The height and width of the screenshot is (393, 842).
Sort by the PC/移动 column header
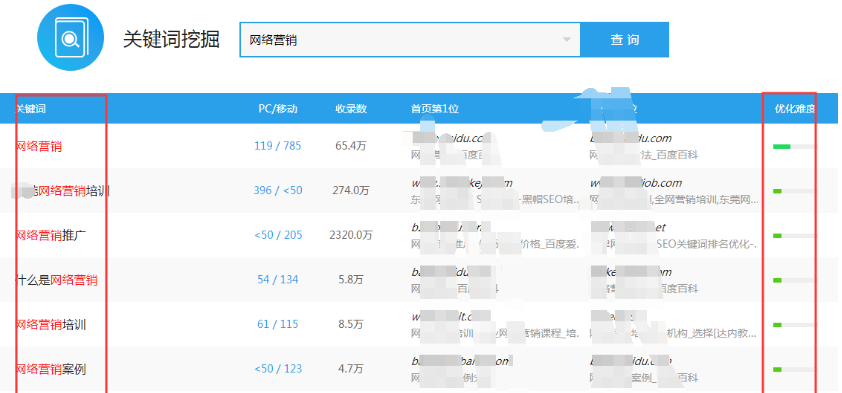pyautogui.click(x=278, y=109)
